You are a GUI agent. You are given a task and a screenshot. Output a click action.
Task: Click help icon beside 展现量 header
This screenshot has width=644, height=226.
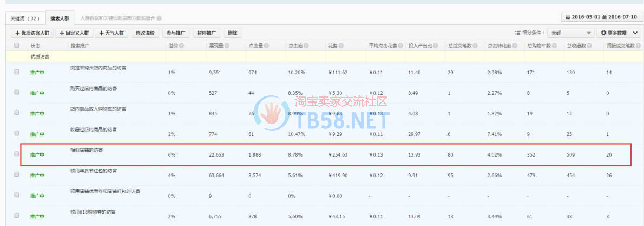227,46
